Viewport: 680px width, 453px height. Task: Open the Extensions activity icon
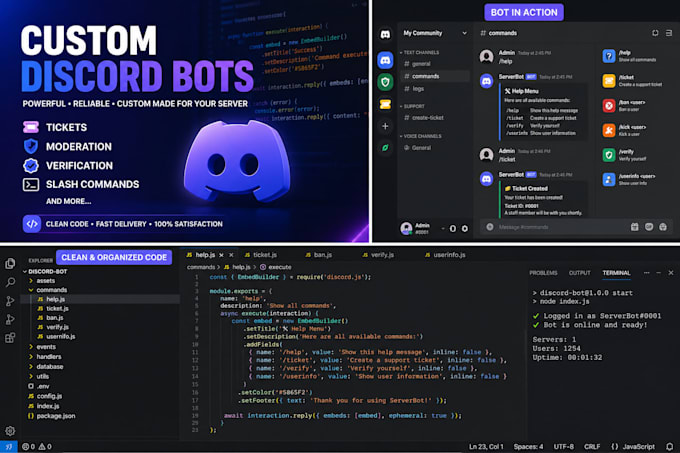click(x=10, y=338)
